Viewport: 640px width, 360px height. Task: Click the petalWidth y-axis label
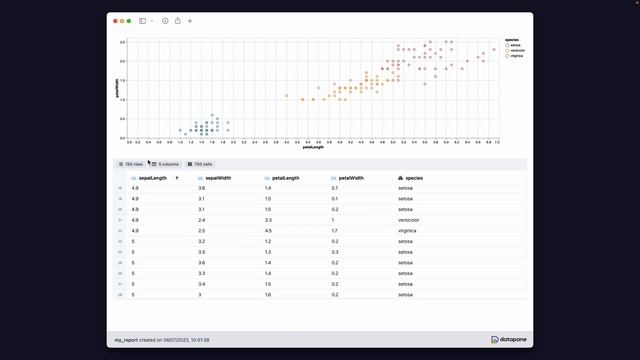pos(117,88)
